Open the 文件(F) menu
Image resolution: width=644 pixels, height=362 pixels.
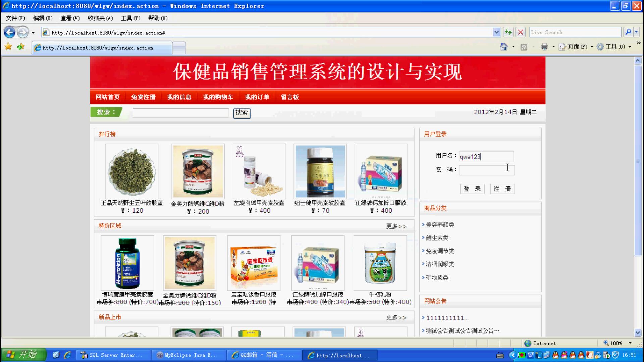tap(15, 18)
